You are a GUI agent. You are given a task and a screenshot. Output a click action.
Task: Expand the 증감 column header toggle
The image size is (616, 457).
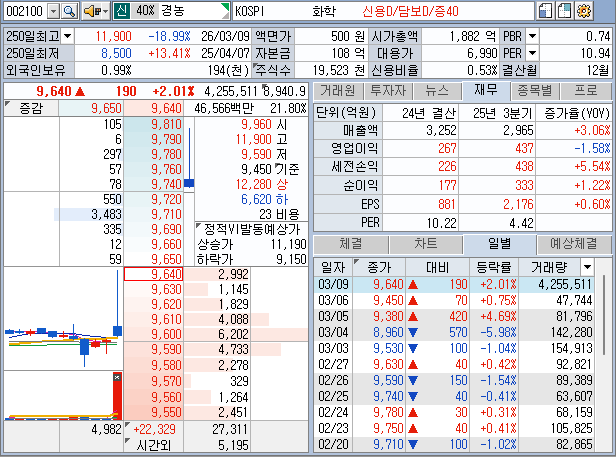7,103
